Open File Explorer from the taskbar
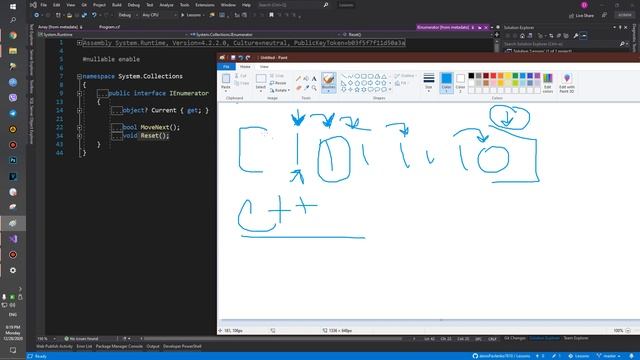 pyautogui.click(x=13, y=51)
